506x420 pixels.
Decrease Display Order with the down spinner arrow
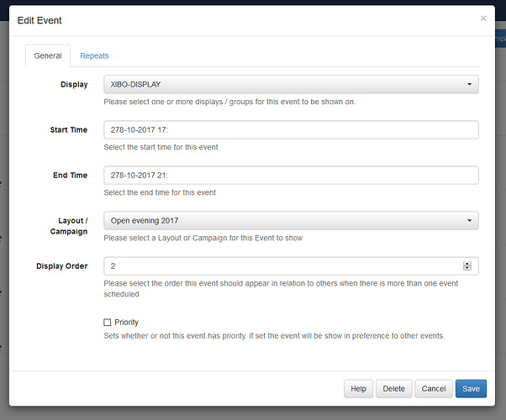[467, 268]
